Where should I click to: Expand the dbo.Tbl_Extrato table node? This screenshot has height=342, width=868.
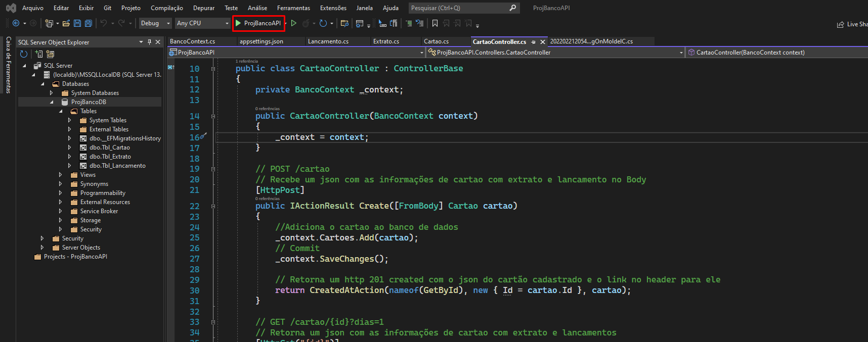[69, 157]
